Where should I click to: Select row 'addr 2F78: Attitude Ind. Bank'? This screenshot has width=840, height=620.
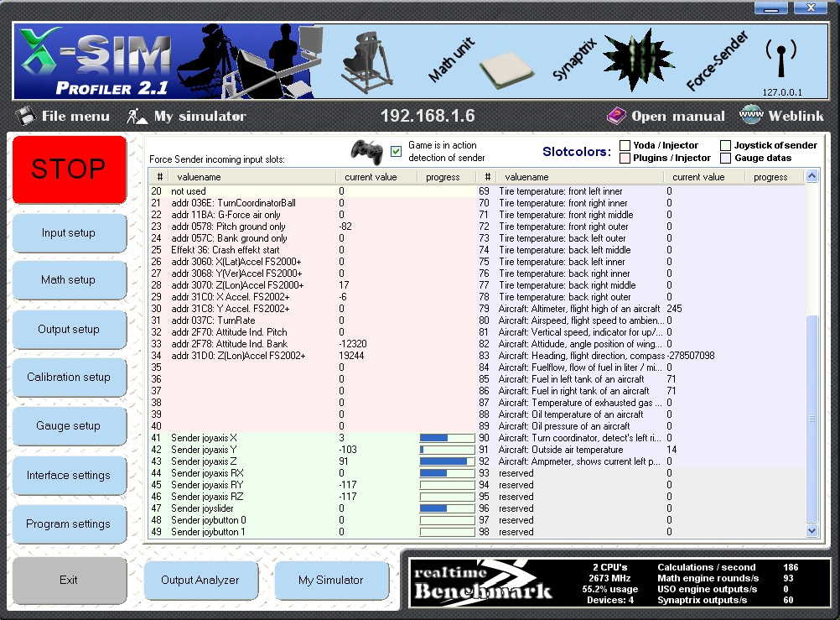click(313, 344)
